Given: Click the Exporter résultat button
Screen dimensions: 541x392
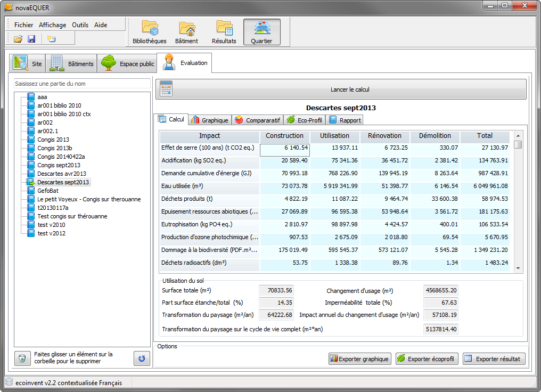Looking at the screenshot, I should pos(494,359).
